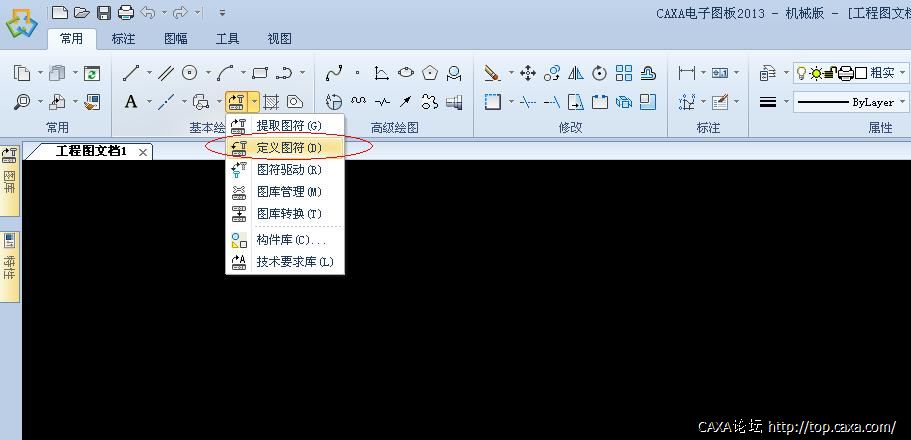Expand the Zoom tool dropdown arrow

[x=40, y=102]
